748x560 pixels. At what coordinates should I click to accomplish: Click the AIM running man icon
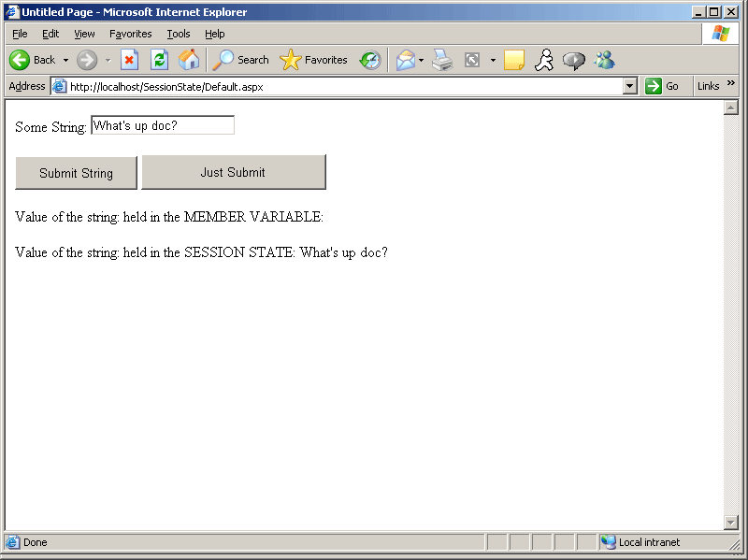(x=544, y=60)
